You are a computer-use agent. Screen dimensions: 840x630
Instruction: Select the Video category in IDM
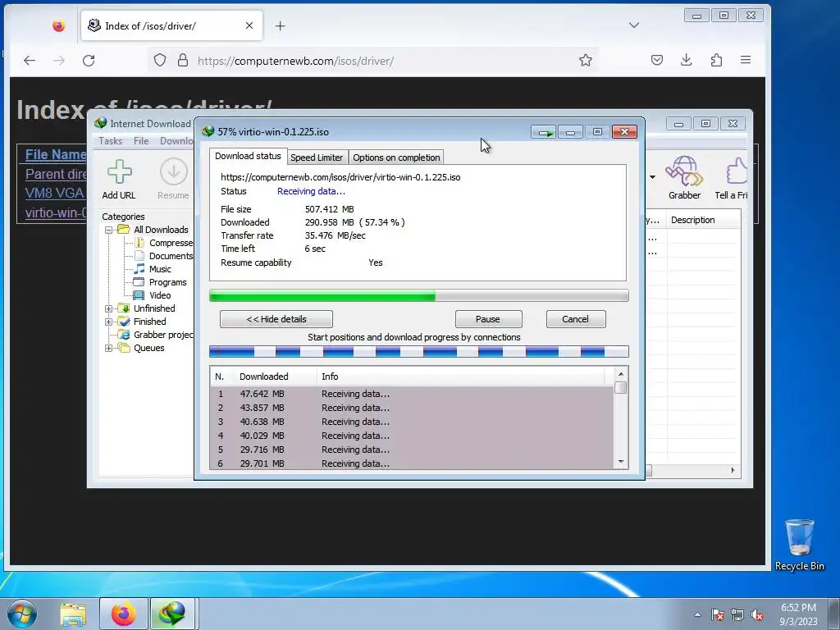coord(160,295)
